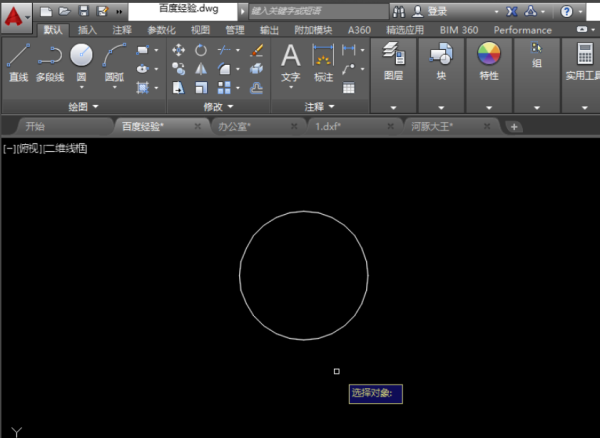Select the Text (文字) tool
600x438 pixels.
pyautogui.click(x=290, y=63)
